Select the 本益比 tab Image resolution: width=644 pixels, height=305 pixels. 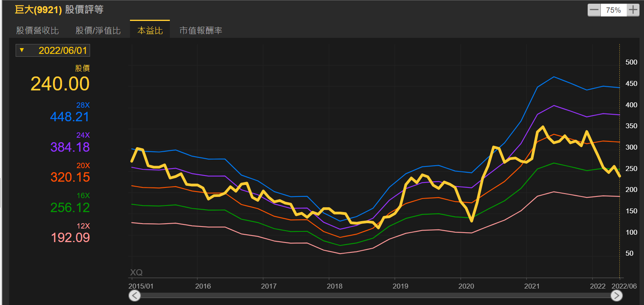coord(150,30)
